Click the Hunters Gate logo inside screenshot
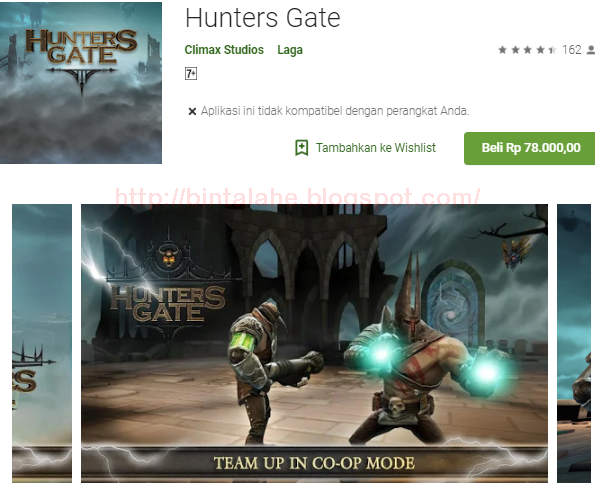The width and height of the screenshot is (595, 492). 168,303
